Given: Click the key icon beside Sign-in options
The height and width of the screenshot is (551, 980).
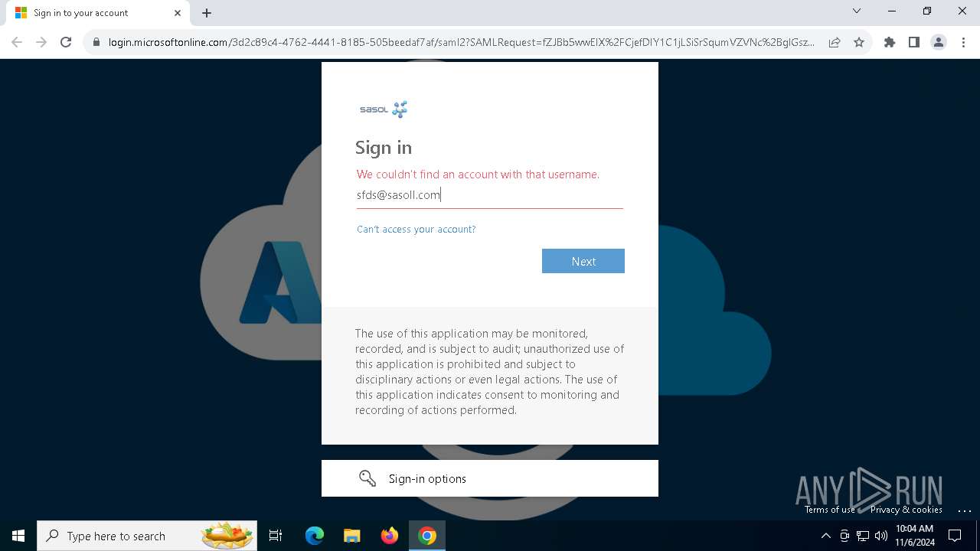Looking at the screenshot, I should tap(367, 478).
